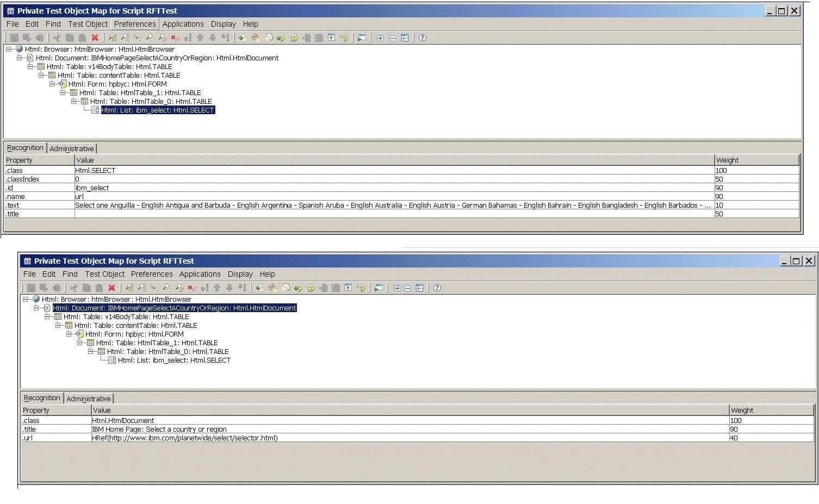Viewport: 819px width, 504px height.
Task: Click the Help question mark icon in upper toolbar
Action: [x=423, y=38]
